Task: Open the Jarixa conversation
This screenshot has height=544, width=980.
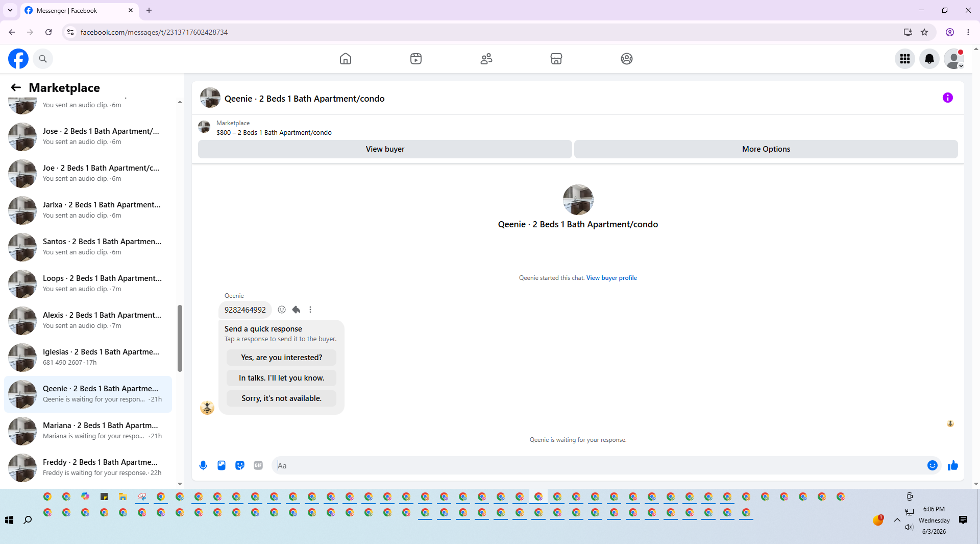Action: coord(88,210)
